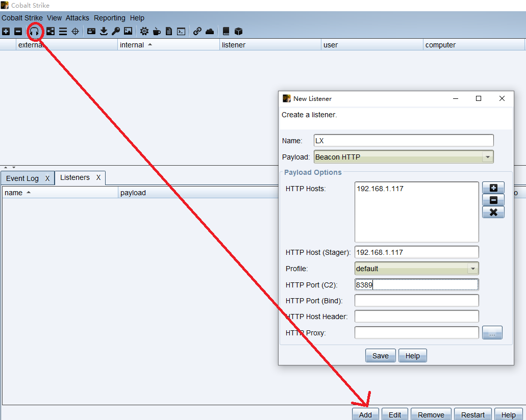Focus the HTTP Port (Bind) field
The height and width of the screenshot is (420, 526).
coord(417,301)
